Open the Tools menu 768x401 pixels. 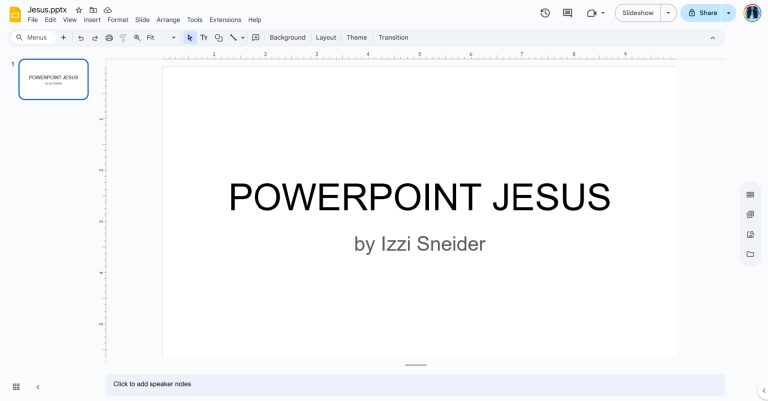point(194,20)
